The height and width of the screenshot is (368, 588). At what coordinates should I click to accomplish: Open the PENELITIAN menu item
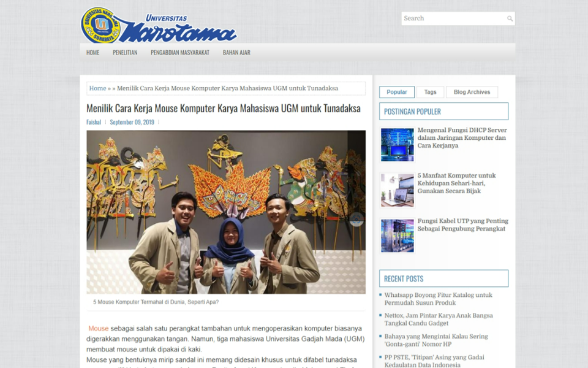coord(125,53)
